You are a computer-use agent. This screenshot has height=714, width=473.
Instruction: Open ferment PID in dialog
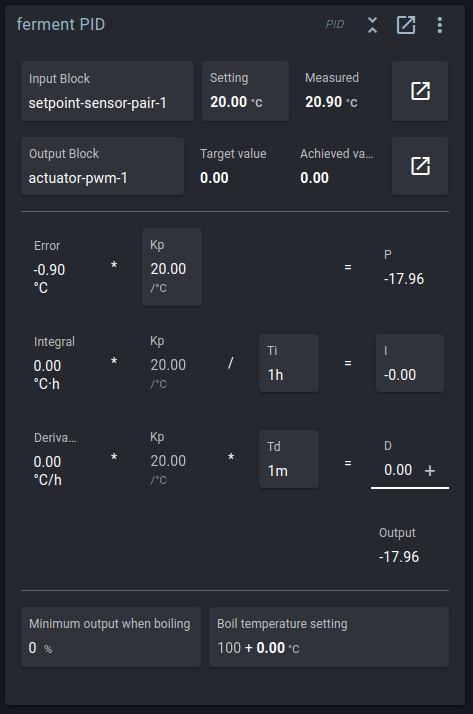(406, 25)
